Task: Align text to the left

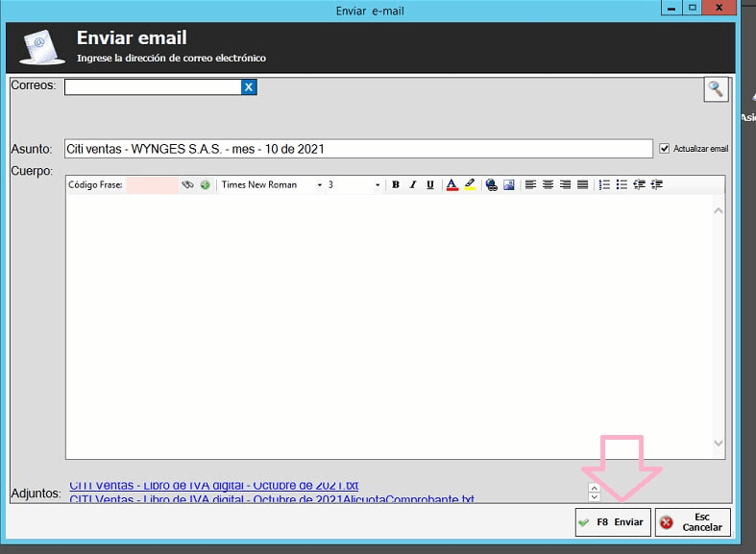Action: [x=531, y=185]
